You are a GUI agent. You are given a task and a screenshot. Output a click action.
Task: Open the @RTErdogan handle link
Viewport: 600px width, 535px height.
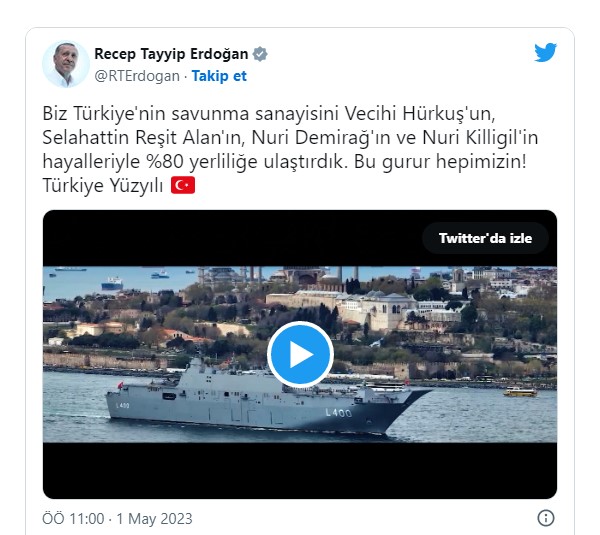pyautogui.click(x=137, y=76)
